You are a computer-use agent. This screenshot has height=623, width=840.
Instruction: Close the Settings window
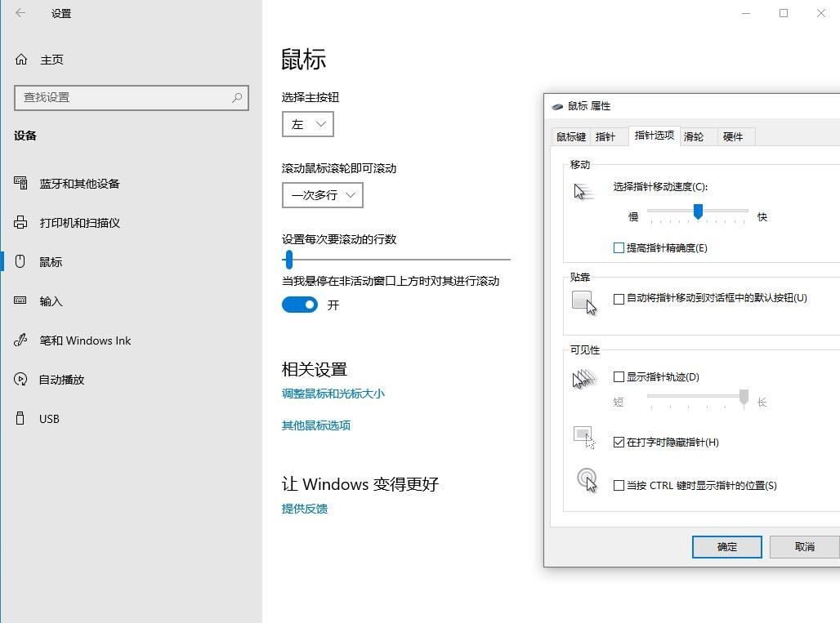pos(820,13)
